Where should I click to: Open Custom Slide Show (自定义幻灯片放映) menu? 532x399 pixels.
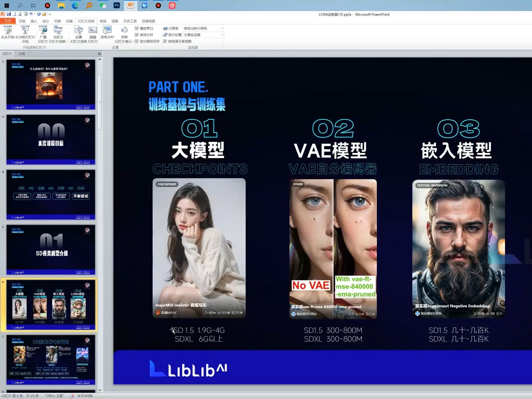pos(58,34)
